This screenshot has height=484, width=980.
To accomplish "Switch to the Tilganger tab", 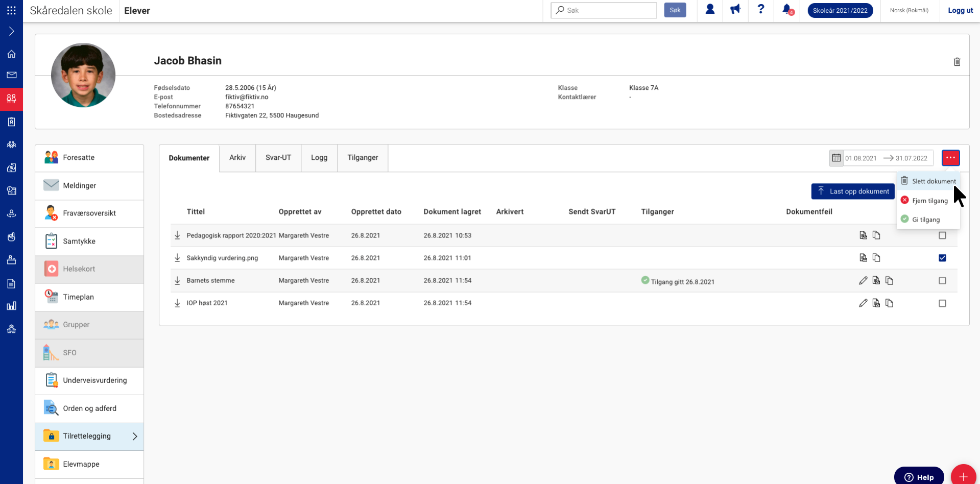I will 363,158.
